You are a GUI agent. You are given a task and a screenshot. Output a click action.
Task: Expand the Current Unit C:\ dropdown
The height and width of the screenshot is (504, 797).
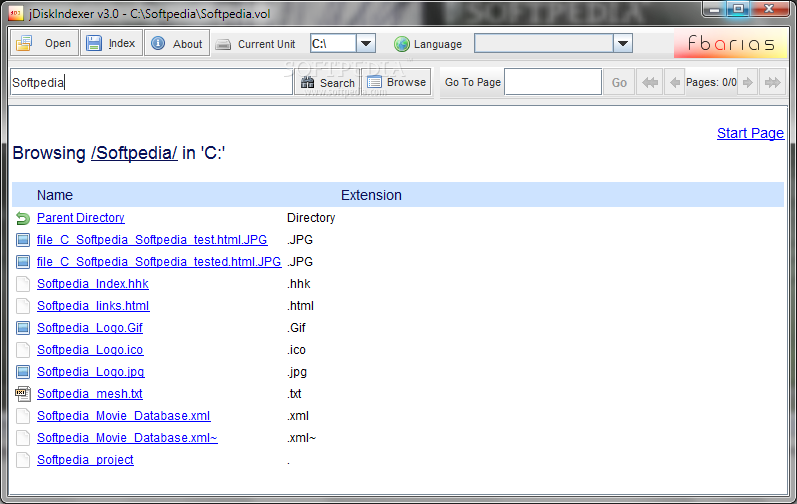tap(366, 43)
